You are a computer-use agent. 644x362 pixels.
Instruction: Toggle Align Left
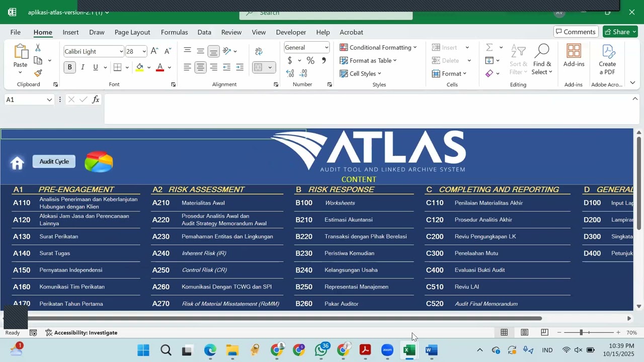click(187, 67)
